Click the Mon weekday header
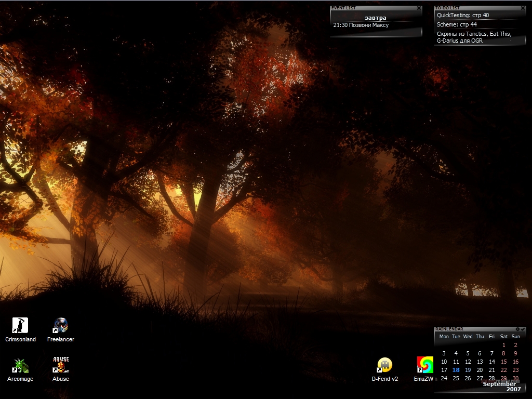Image resolution: width=532 pixels, height=399 pixels. (x=444, y=337)
